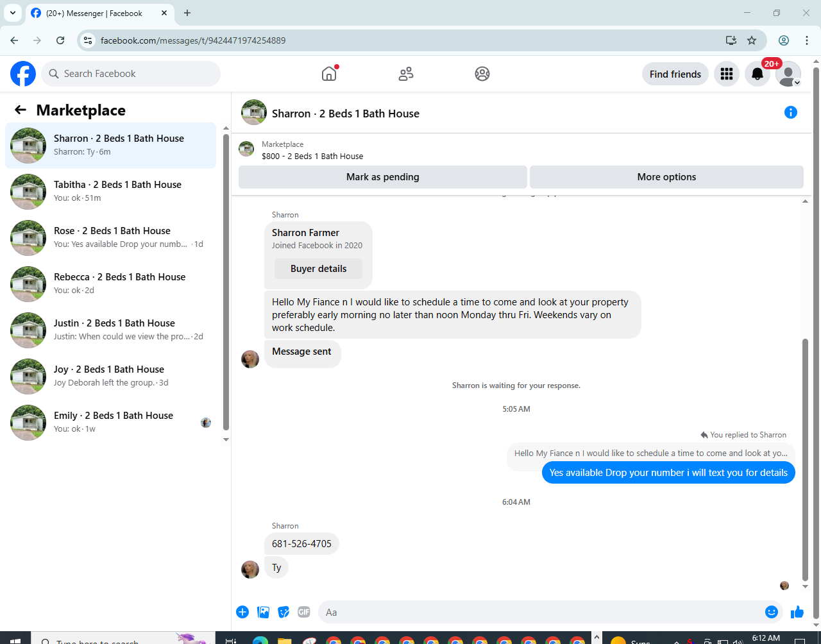
Task: Choose a sticker from the composer
Action: 284,612
